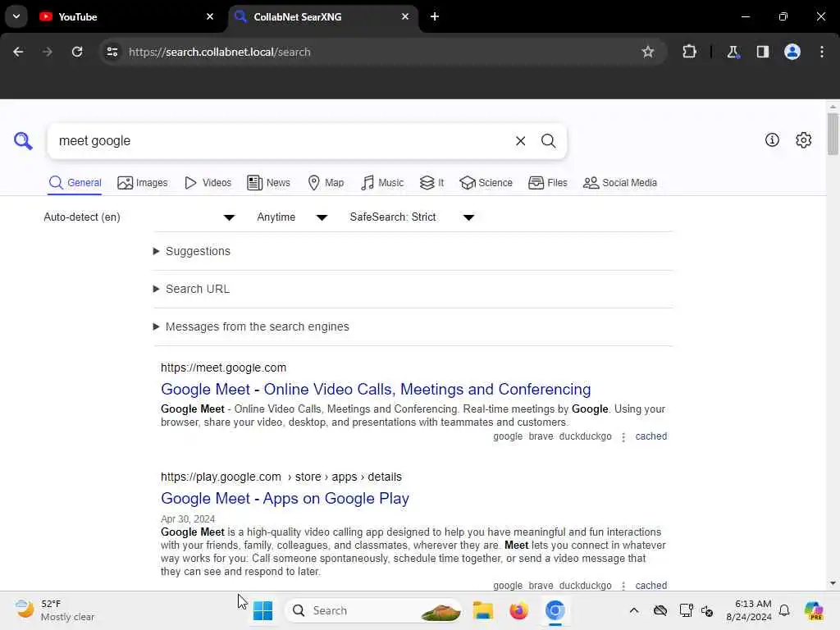Open the preferences gear icon
Image resolution: width=840 pixels, height=630 pixels.
tap(804, 139)
